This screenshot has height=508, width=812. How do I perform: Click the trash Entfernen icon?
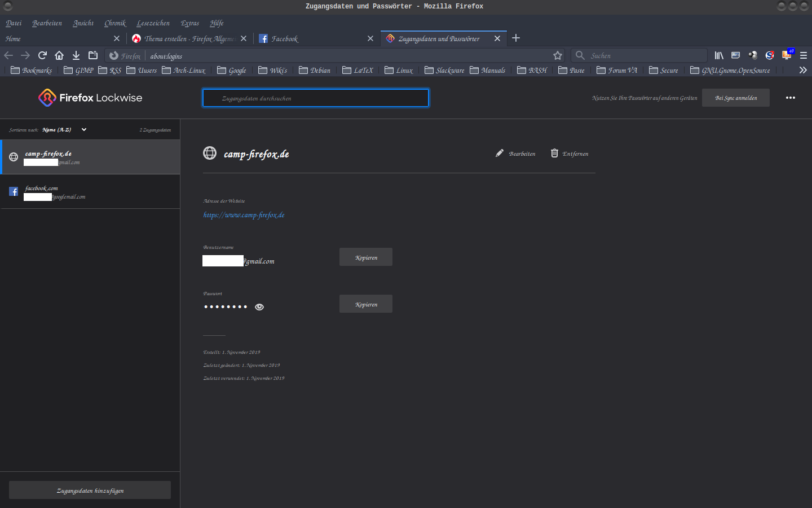(x=554, y=154)
